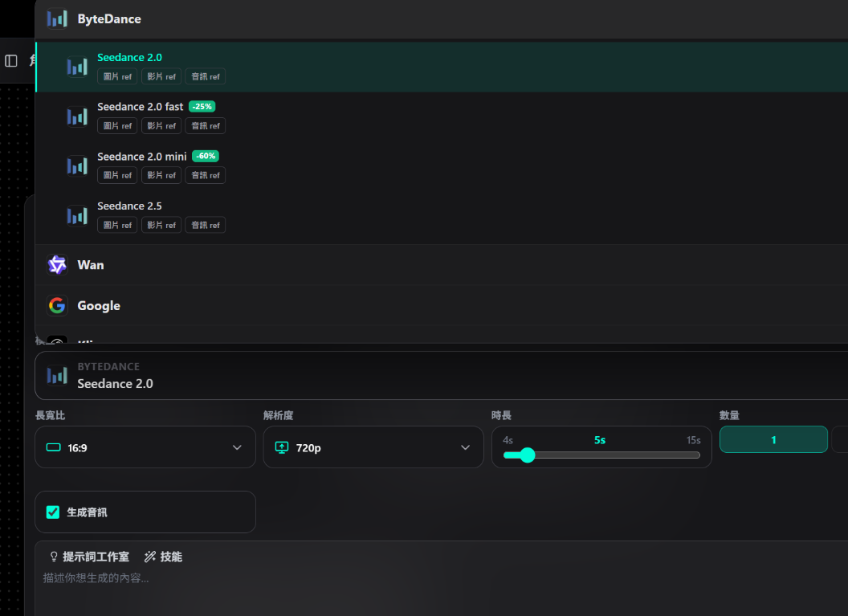Click 影片 ref tag under Seedance 2.0 mini
This screenshot has height=616, width=848.
[161, 175]
